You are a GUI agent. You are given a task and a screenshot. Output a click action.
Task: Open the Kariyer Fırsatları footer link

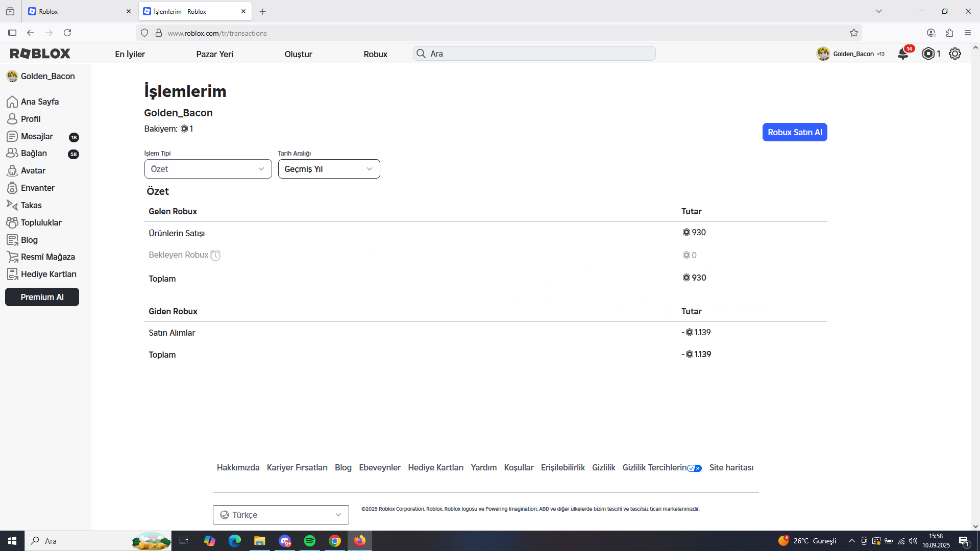coord(297,467)
